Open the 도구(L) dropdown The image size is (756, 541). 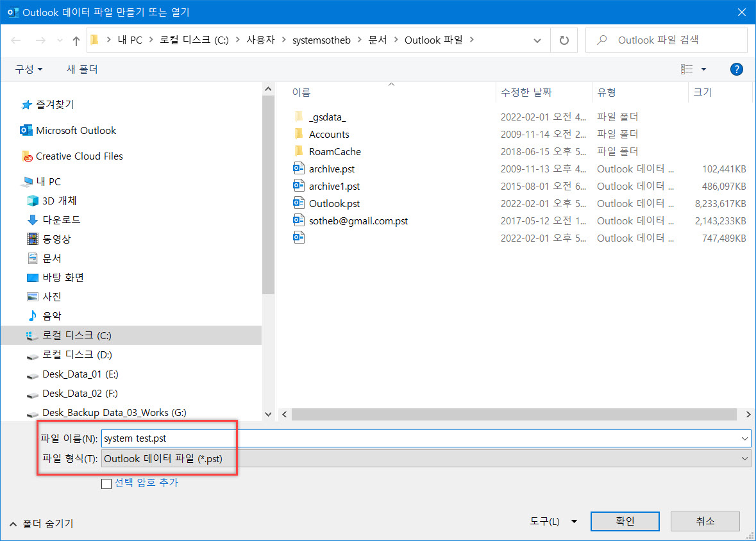coord(553,521)
